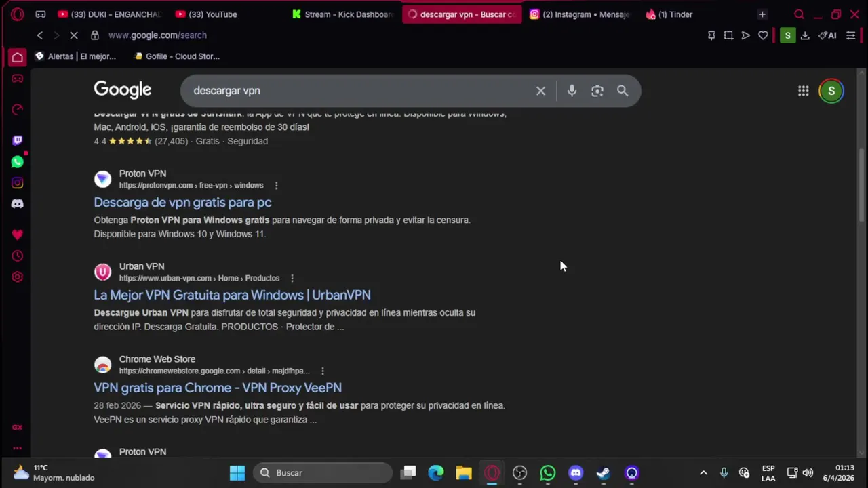This screenshot has height=488, width=868.
Task: Select the descargar vpn search tab
Action: click(461, 14)
